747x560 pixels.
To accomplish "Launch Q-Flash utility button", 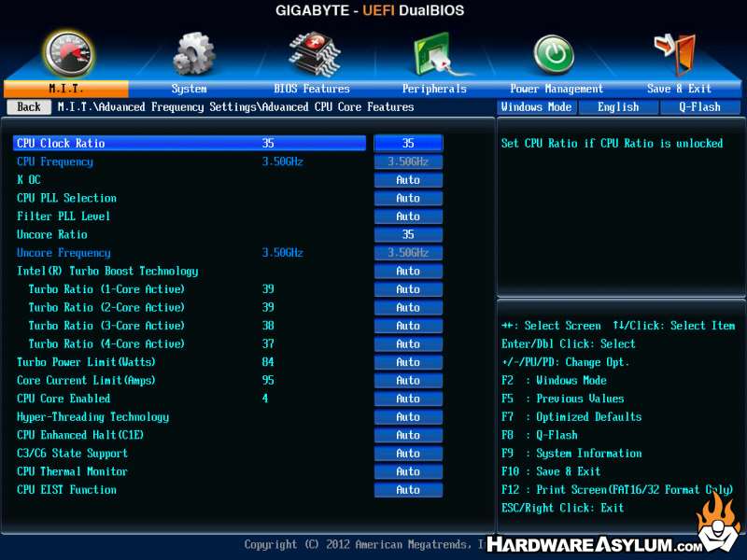I will click(699, 107).
